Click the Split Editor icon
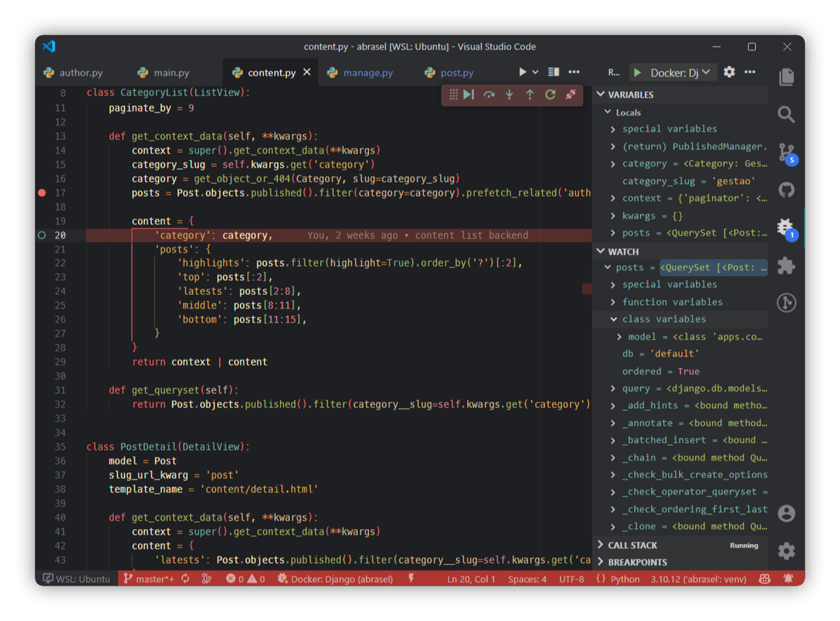 tap(554, 72)
